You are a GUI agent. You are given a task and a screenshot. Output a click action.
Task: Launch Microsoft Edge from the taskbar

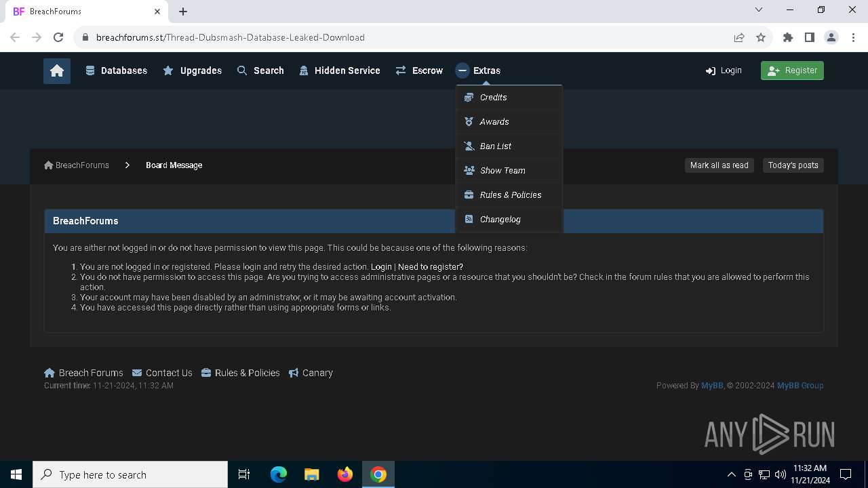pos(279,474)
